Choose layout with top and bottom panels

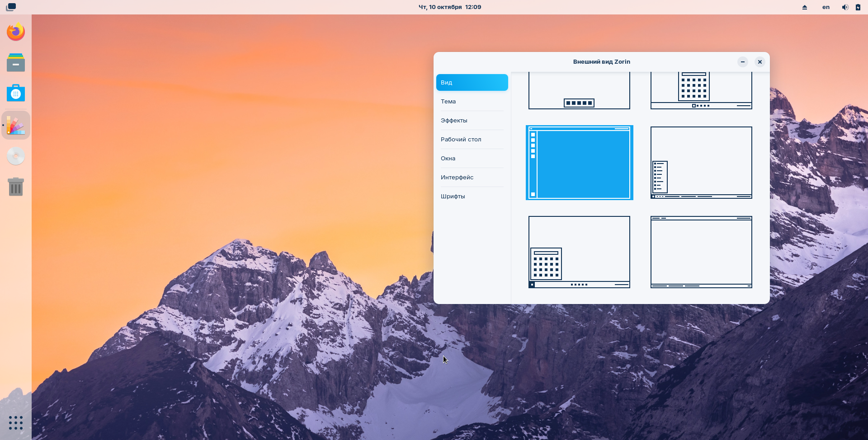pos(701,252)
